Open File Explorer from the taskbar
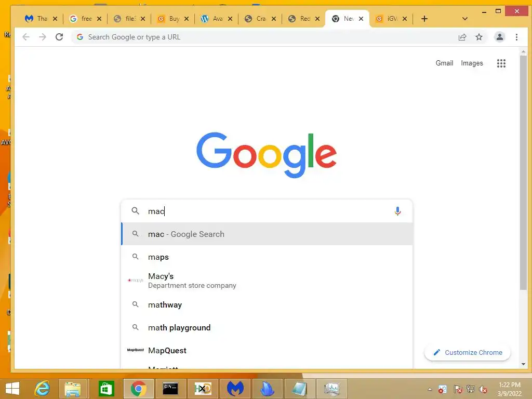532x399 pixels. [73, 389]
